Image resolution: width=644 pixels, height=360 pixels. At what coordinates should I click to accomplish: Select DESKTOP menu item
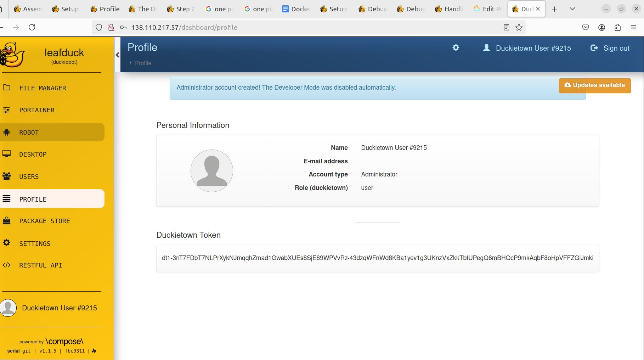tap(52, 154)
